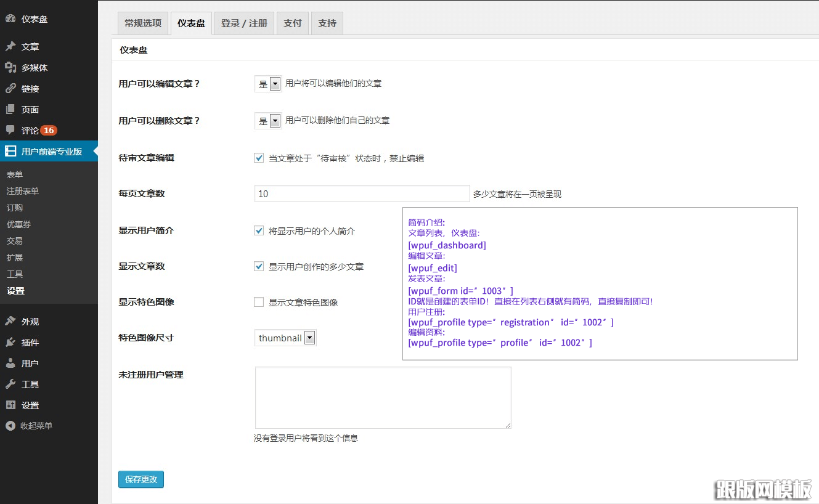Open the 用户 users icon

coord(14,363)
